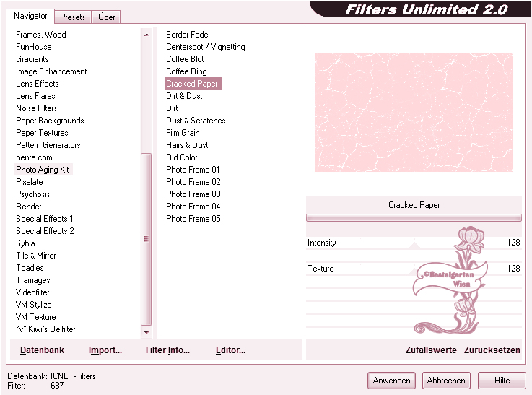This screenshot has height=395, width=532.
Task: Click the category list scroll down arrow
Action: click(x=147, y=333)
